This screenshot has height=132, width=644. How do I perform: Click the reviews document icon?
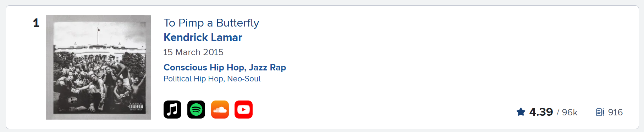[x=600, y=112]
